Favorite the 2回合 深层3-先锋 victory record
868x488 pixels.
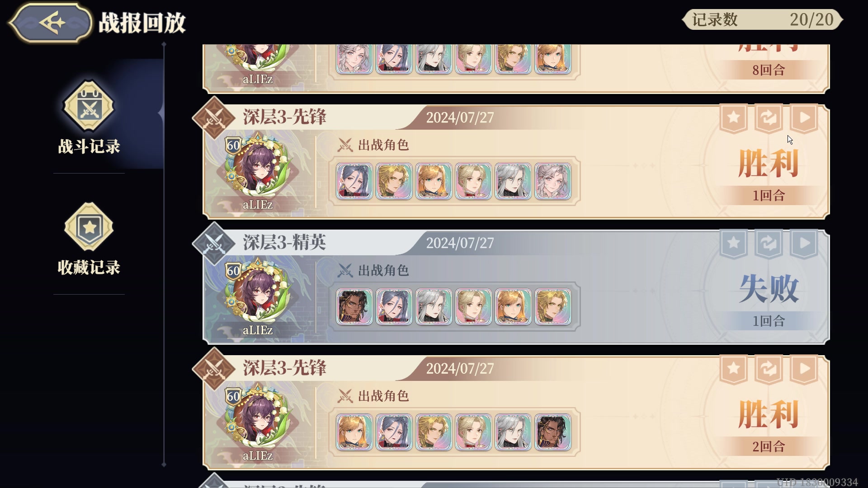(x=733, y=369)
